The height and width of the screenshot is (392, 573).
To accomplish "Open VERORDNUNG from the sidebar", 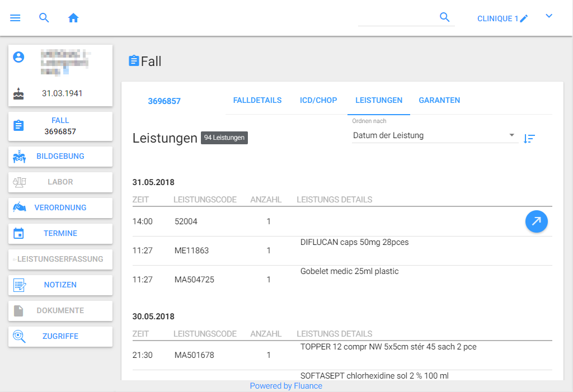I will (x=60, y=208).
